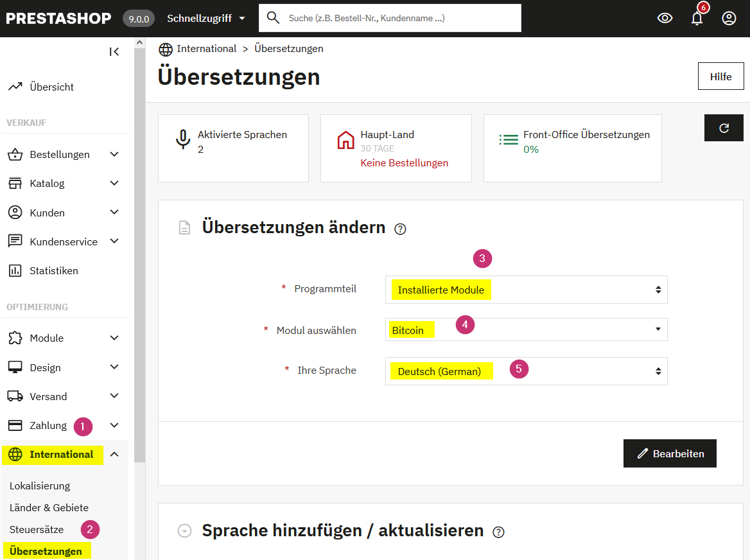
Task: Click the Bearbeiten button
Action: tap(670, 453)
